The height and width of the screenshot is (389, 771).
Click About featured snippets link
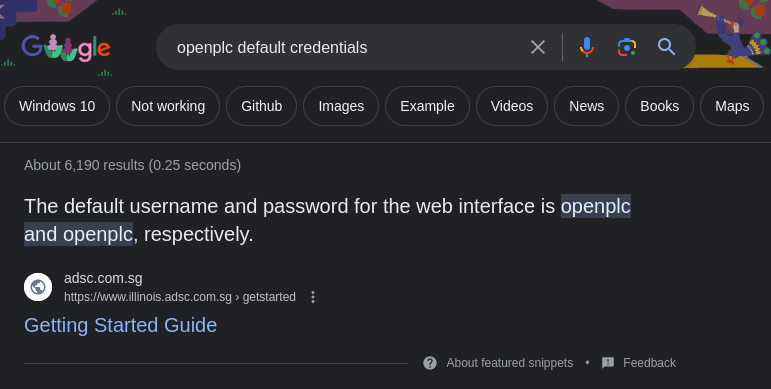tap(509, 363)
